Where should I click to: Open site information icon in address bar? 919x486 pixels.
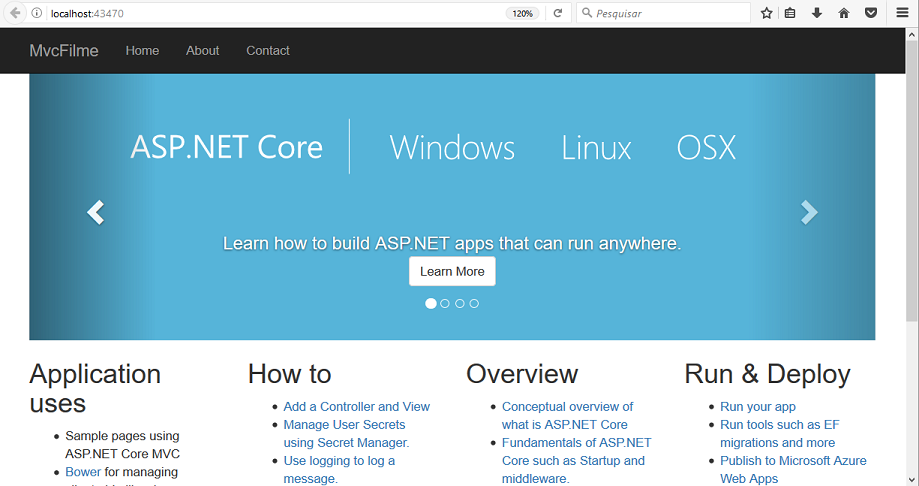[36, 13]
